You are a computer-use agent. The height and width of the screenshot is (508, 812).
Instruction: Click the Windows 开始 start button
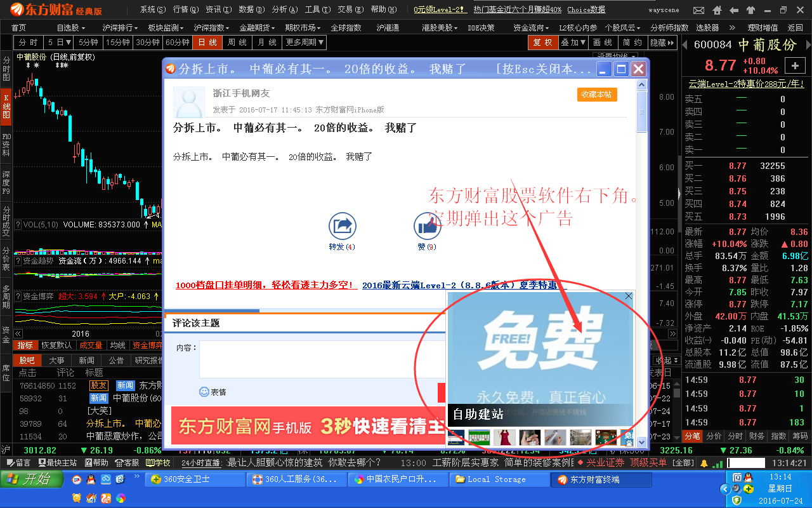31,479
